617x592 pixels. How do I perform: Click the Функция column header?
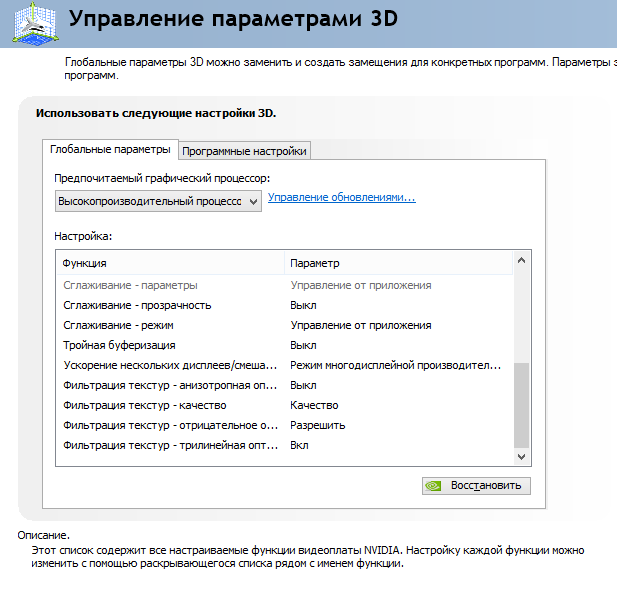click(x=170, y=263)
